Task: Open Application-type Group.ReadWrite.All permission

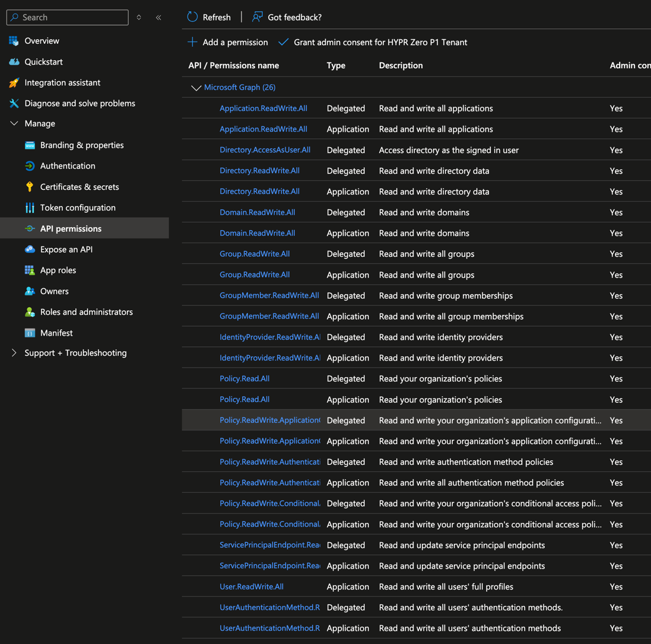Action: click(255, 275)
